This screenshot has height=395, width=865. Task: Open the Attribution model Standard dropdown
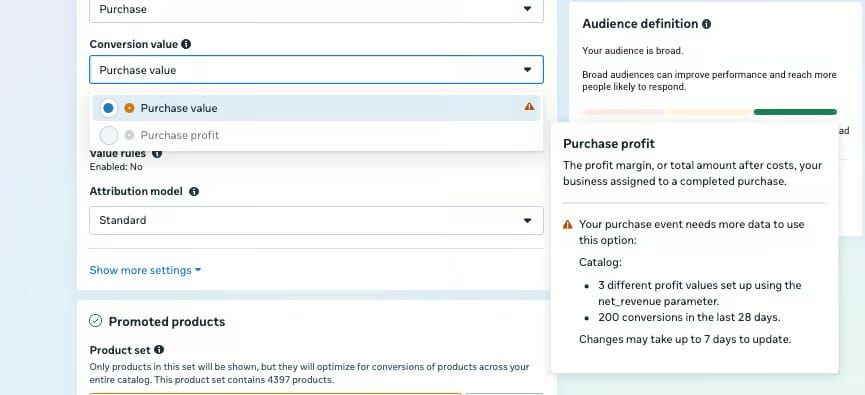[x=316, y=221]
